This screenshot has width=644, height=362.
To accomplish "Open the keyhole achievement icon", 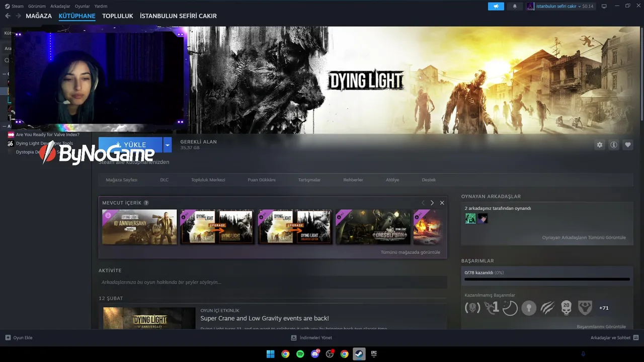I will point(529,308).
